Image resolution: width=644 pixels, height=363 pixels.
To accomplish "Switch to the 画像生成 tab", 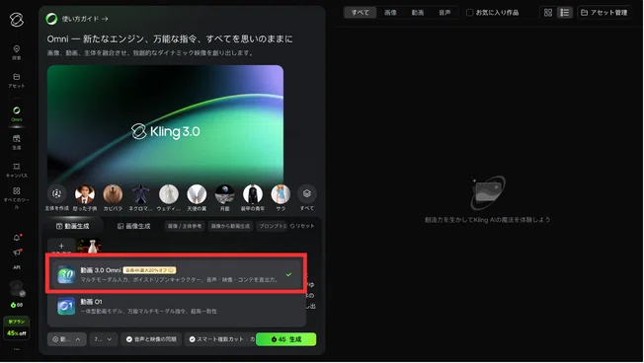I will point(134,226).
